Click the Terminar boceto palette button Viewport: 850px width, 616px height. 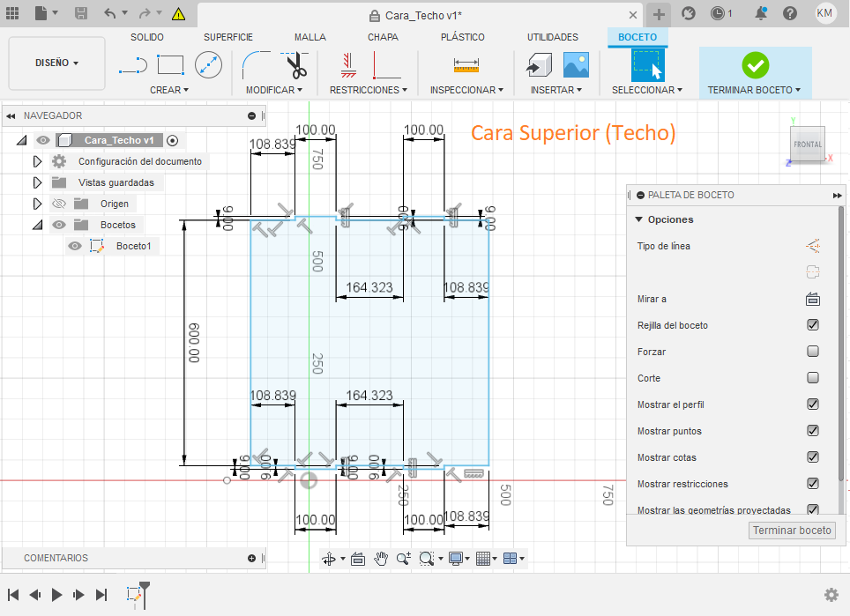pos(791,530)
